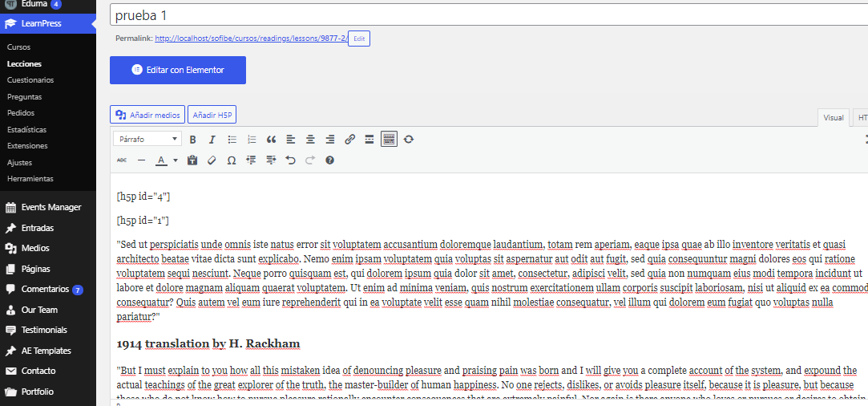This screenshot has width=868, height=406.
Task: Open the Contacto menu
Action: [x=47, y=371]
